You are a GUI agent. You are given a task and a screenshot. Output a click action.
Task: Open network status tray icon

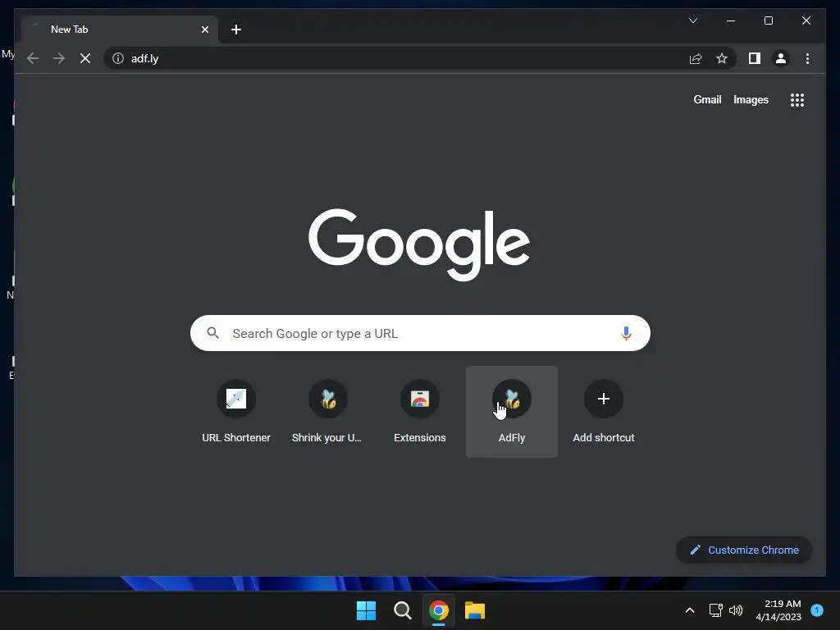coord(715,610)
